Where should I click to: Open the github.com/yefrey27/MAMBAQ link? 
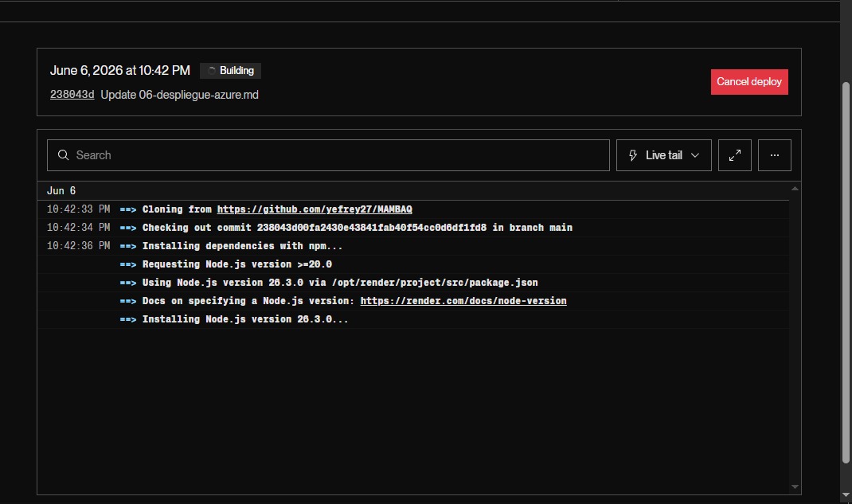[x=315, y=209]
